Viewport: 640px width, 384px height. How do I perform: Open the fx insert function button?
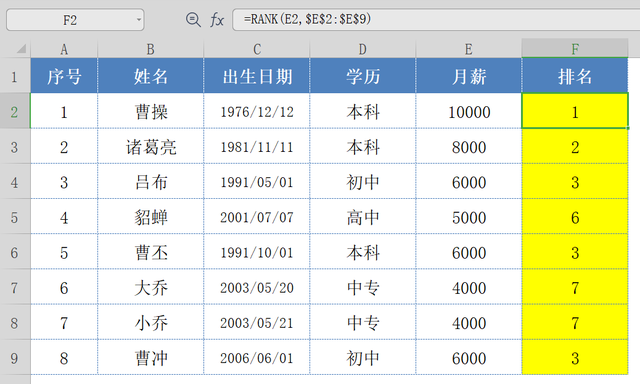coord(217,20)
